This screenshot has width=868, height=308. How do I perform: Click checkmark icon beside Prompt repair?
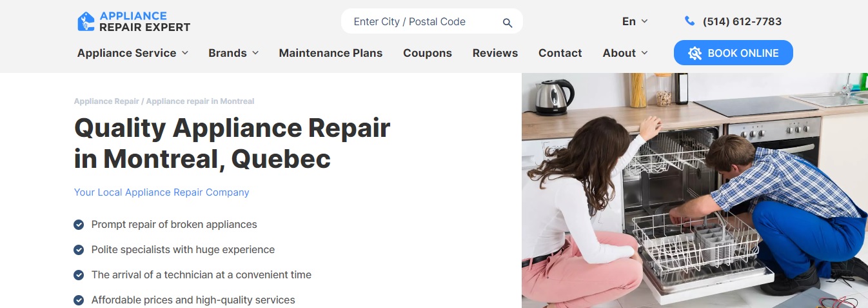79,225
